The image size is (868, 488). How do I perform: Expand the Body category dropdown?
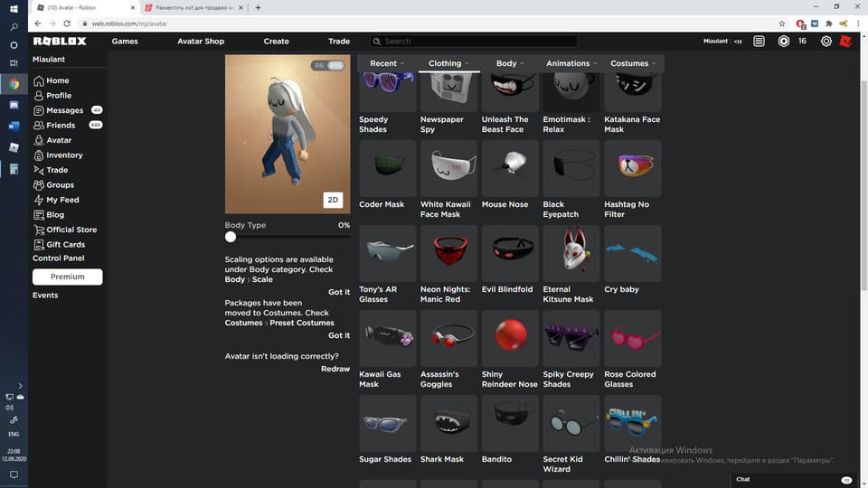pyautogui.click(x=510, y=63)
